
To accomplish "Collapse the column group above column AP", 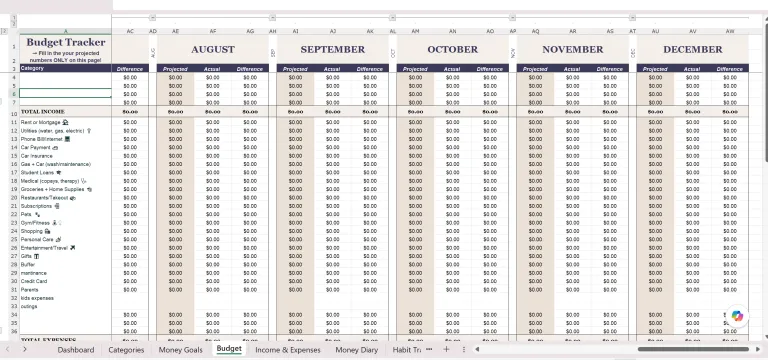I will coord(512,18).
